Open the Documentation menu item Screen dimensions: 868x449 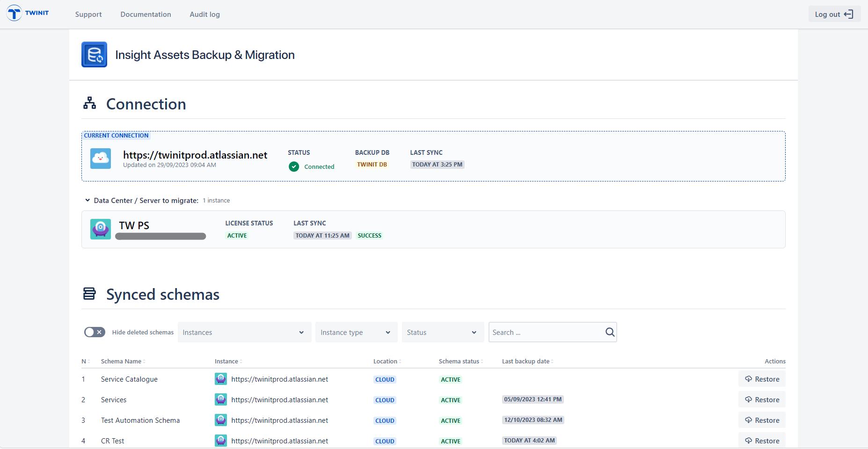click(146, 14)
